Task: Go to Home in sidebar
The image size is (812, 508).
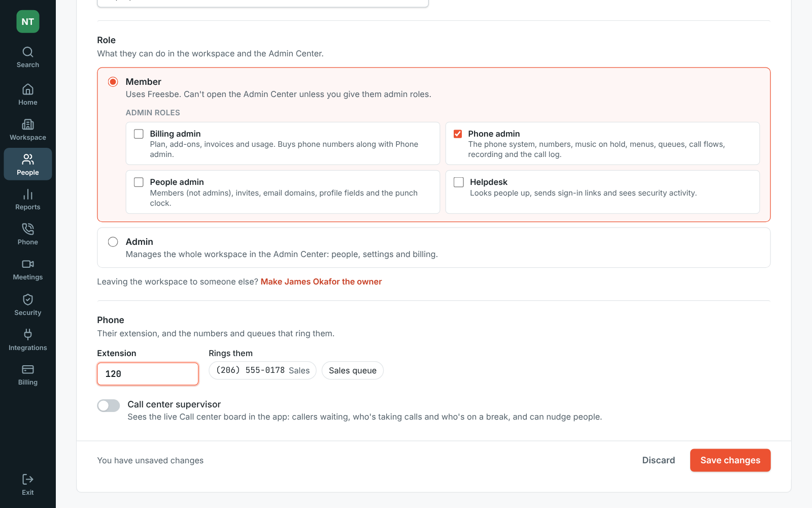Action: 28,95
